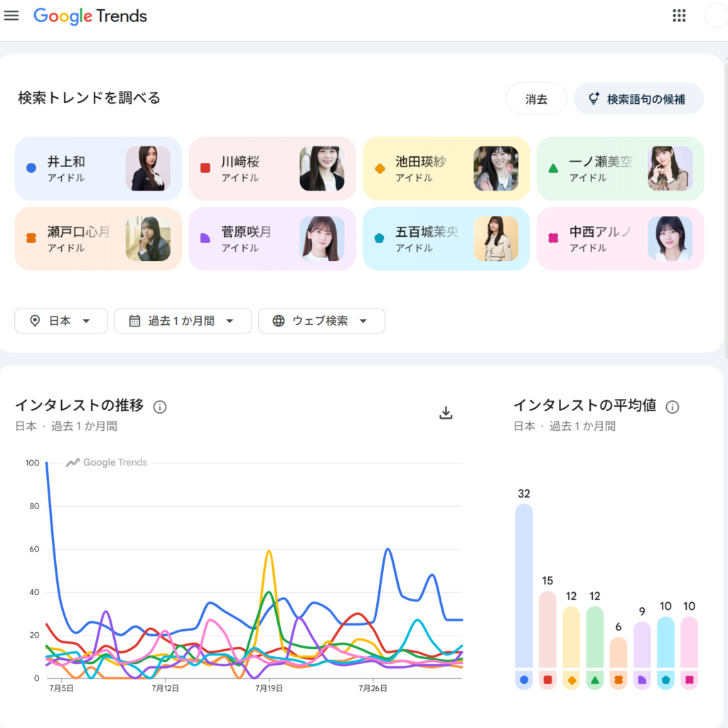Click the account avatar circle
The width and height of the screenshot is (728, 728).
717,16
